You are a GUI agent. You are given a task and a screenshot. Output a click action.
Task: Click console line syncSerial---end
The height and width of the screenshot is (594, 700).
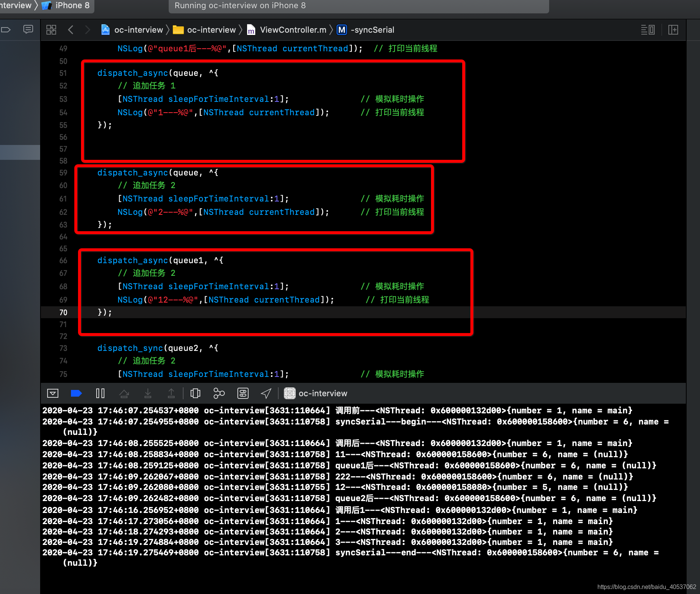coord(351,558)
